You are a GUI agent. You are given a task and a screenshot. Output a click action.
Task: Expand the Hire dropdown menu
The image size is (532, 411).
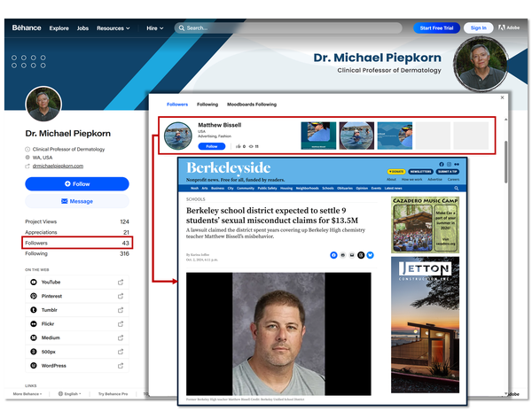[x=155, y=28]
